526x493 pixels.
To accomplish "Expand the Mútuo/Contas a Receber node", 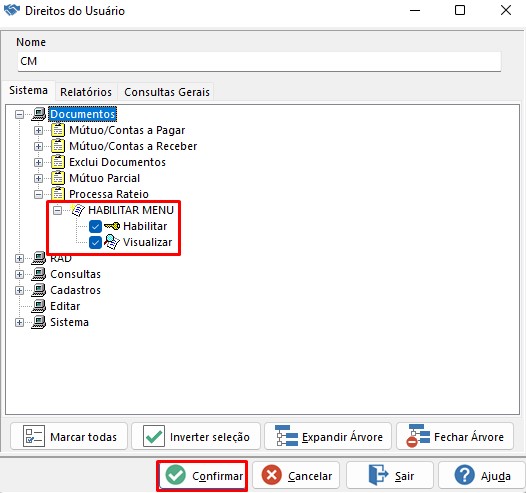I will coord(38,146).
